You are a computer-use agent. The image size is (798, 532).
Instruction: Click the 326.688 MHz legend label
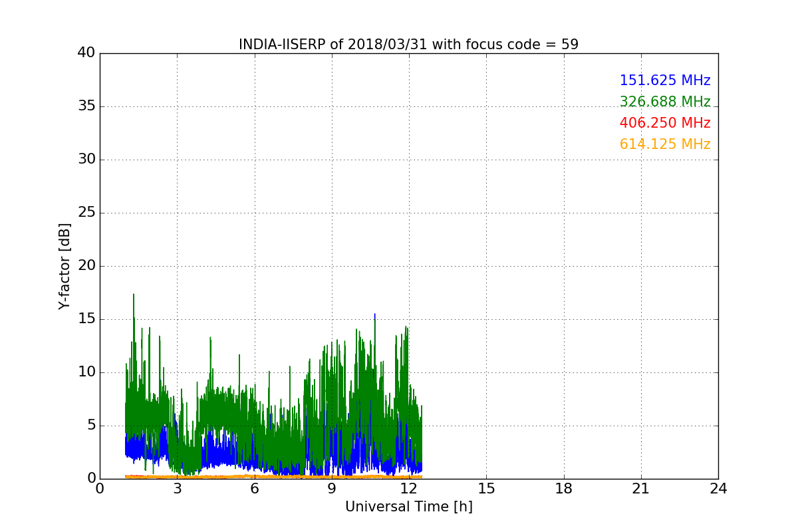pyautogui.click(x=665, y=102)
